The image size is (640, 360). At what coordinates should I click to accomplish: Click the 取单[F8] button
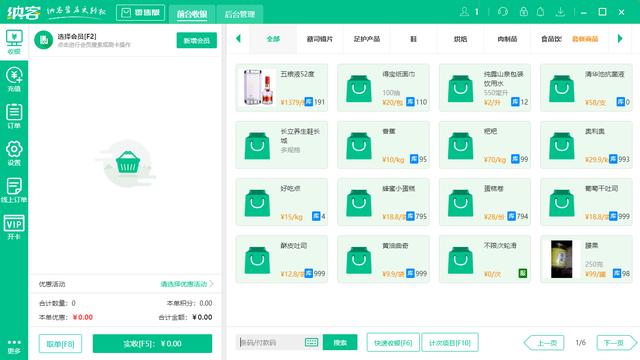pyautogui.click(x=60, y=344)
